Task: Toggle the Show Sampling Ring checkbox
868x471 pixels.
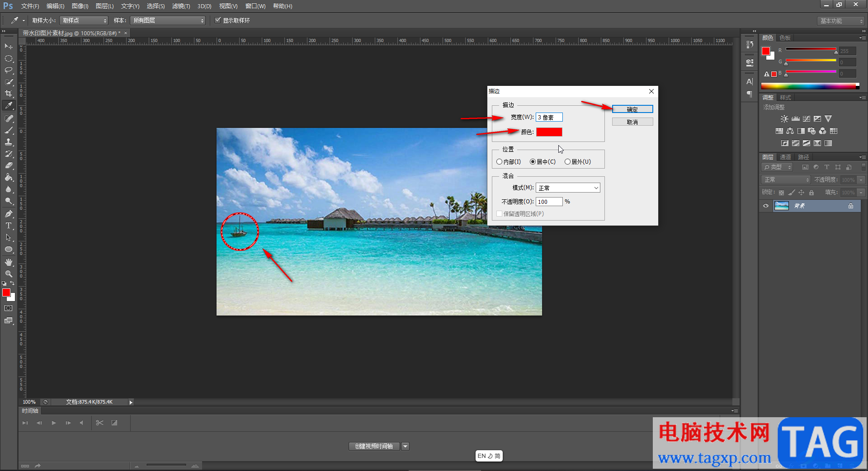Action: [x=217, y=20]
